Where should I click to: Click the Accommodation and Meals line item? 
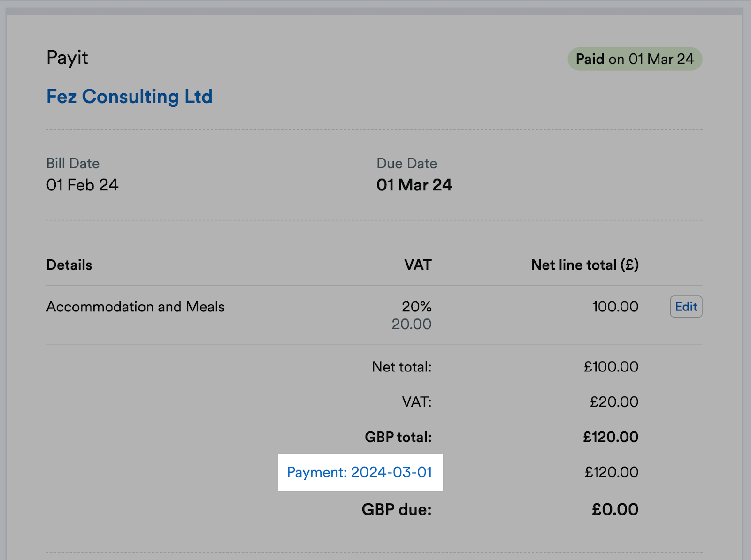[136, 307]
